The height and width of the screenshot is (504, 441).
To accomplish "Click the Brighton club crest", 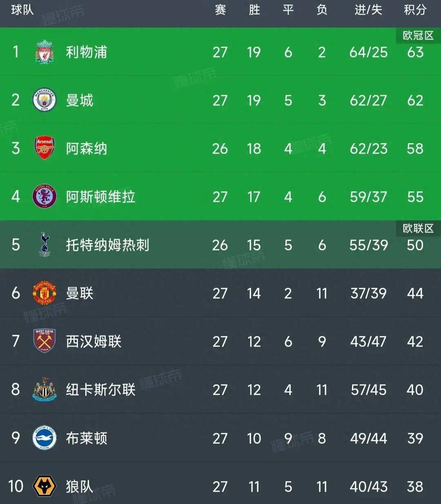I will point(44,438).
